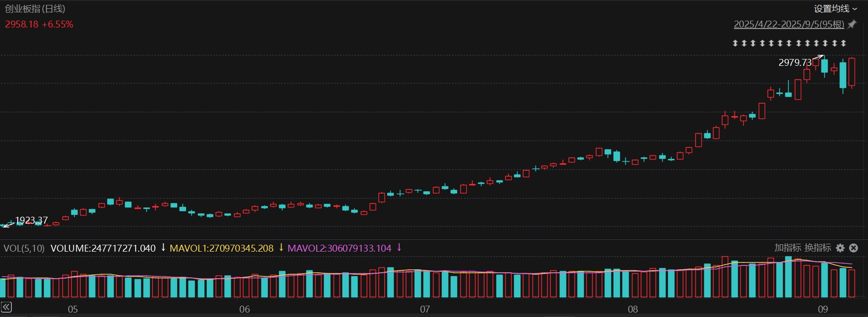Screen dimensions: 868x317
Task: Click the 05 month label on time axis
Action: pos(73,309)
